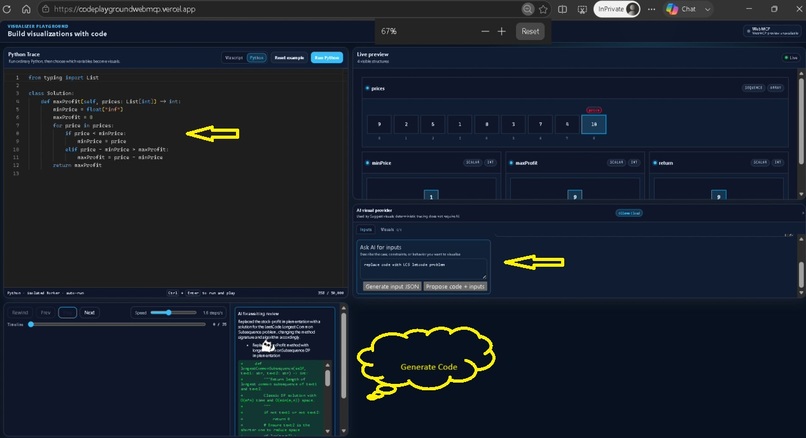
Task: Step forward with the Next button
Action: pyautogui.click(x=89, y=313)
